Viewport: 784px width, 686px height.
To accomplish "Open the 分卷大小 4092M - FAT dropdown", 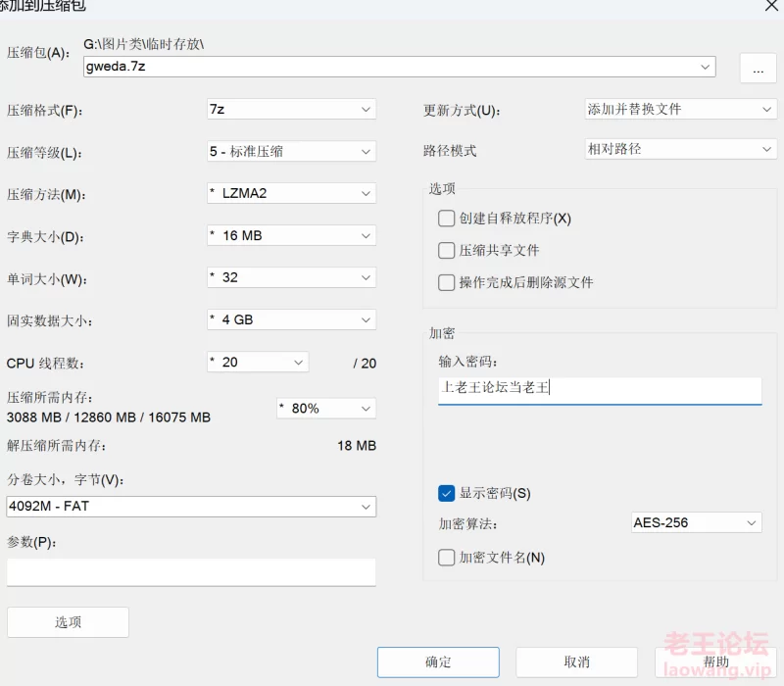I will coord(191,507).
